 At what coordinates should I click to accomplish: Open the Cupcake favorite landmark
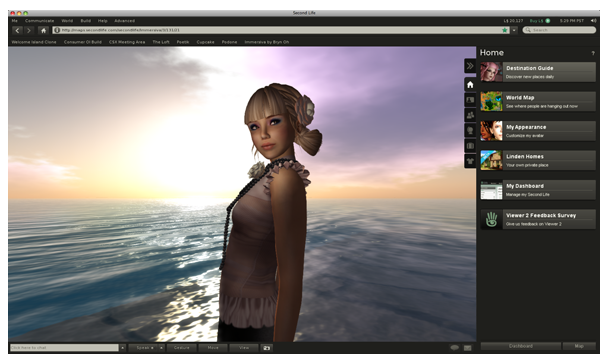[x=206, y=42]
